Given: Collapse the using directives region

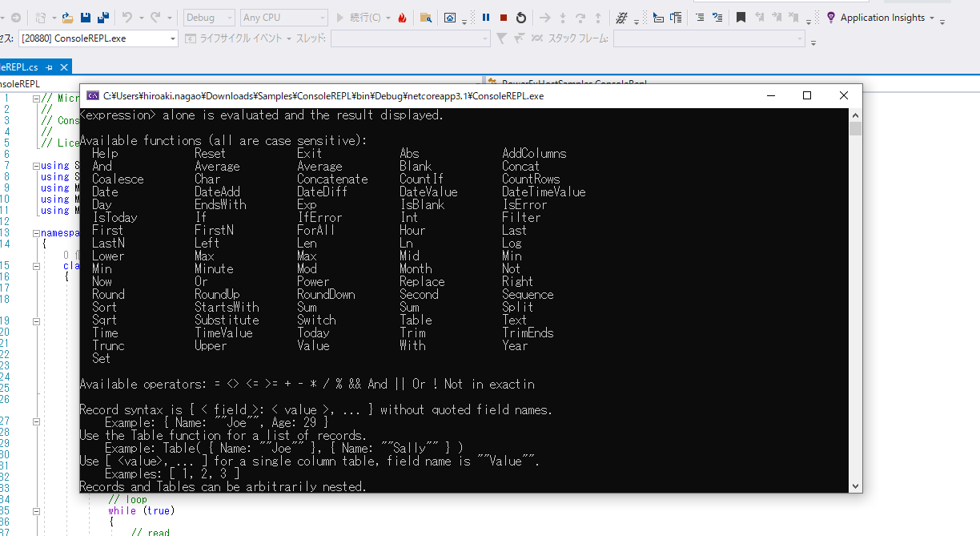Looking at the screenshot, I should (35, 166).
